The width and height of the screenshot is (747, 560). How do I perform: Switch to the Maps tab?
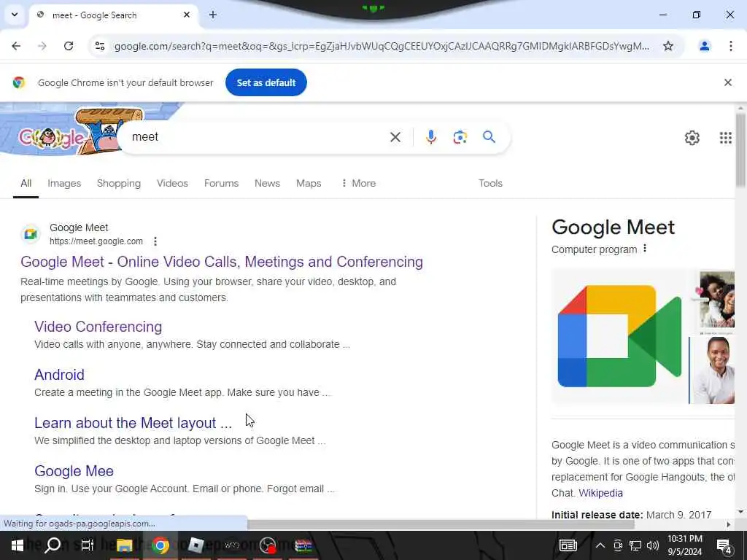tap(309, 183)
